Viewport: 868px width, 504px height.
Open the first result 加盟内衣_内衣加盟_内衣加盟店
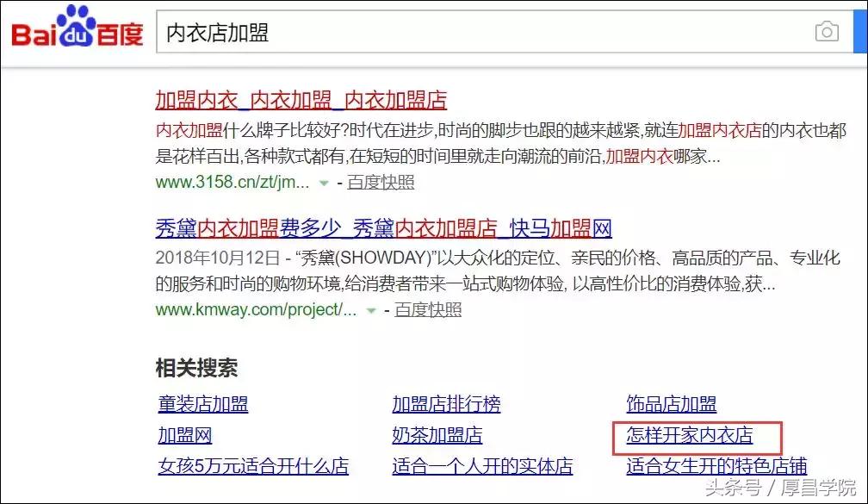point(300,100)
